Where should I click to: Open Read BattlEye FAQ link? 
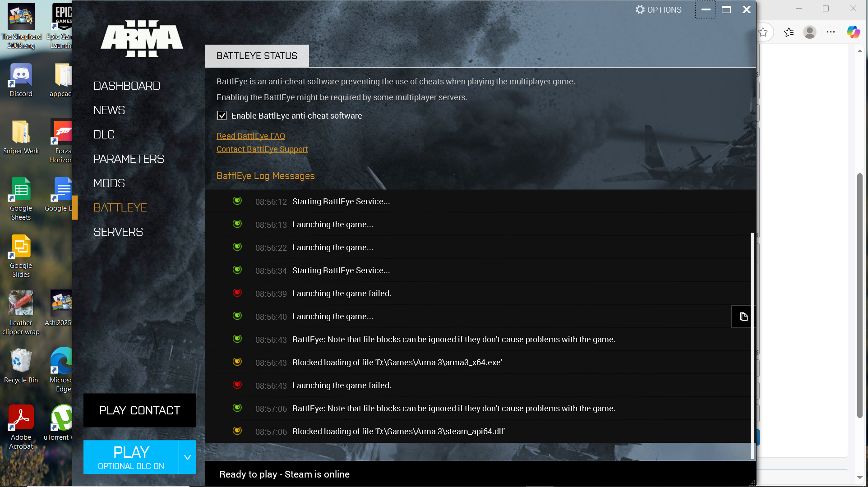pyautogui.click(x=251, y=136)
